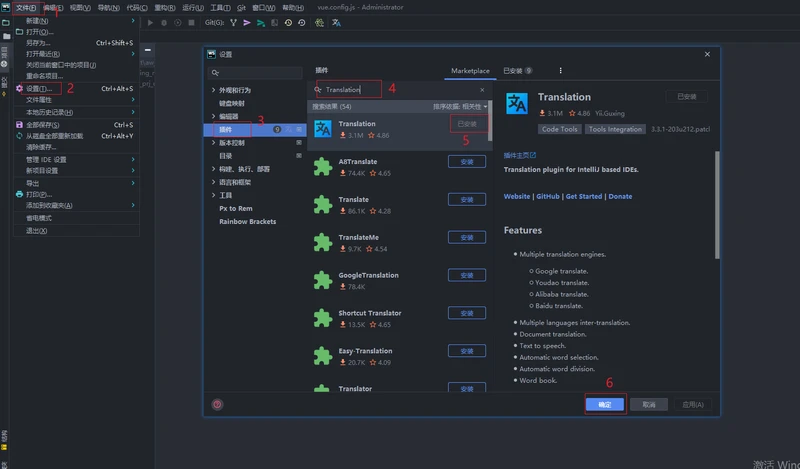Click the Debug bug icon in the toolbar

point(164,22)
